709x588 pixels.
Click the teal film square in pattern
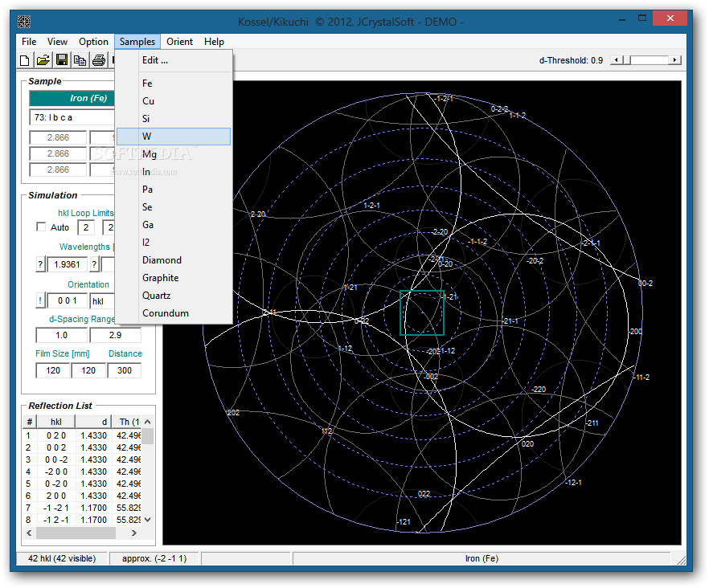pos(422,312)
